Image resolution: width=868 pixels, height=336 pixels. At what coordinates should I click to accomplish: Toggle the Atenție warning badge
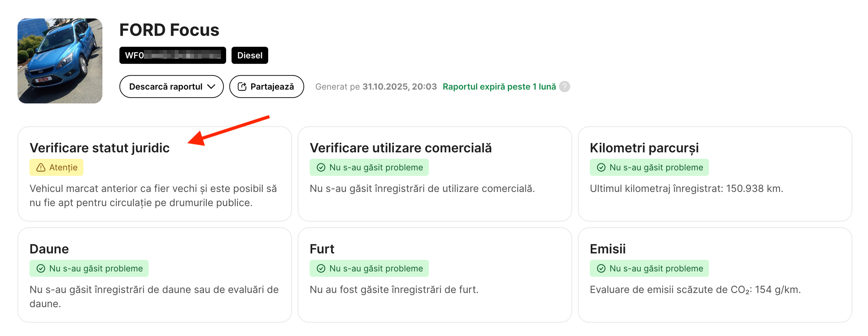pyautogui.click(x=56, y=167)
